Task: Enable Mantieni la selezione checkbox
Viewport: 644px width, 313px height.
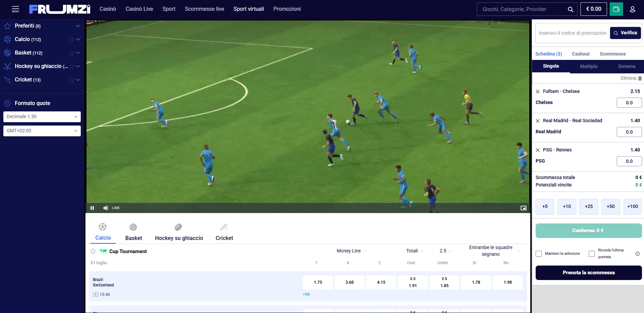Action: coord(539,254)
